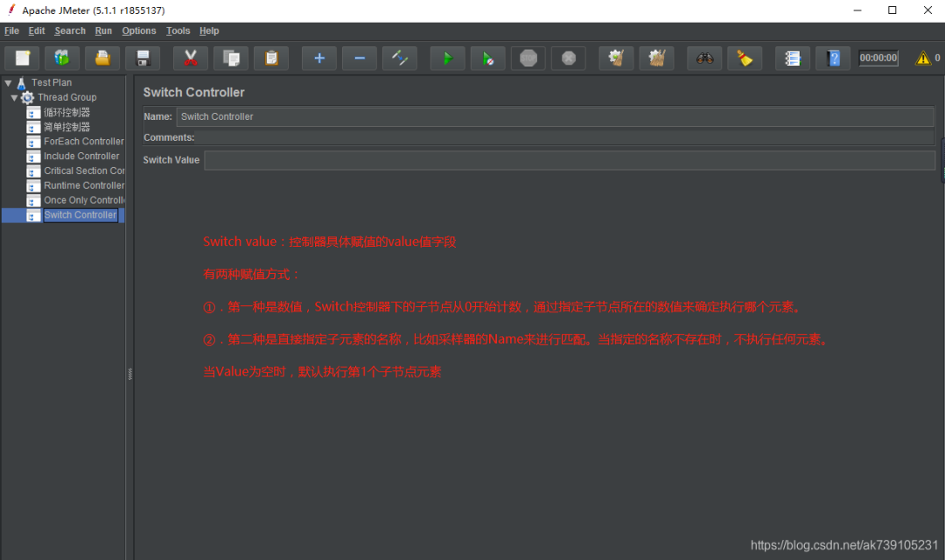Click the Switch Value input field
This screenshot has height=560, width=945.
click(x=570, y=160)
